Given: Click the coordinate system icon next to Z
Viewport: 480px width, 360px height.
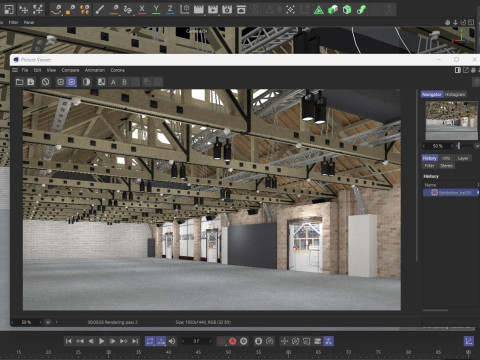Looking at the screenshot, I should (x=184, y=9).
